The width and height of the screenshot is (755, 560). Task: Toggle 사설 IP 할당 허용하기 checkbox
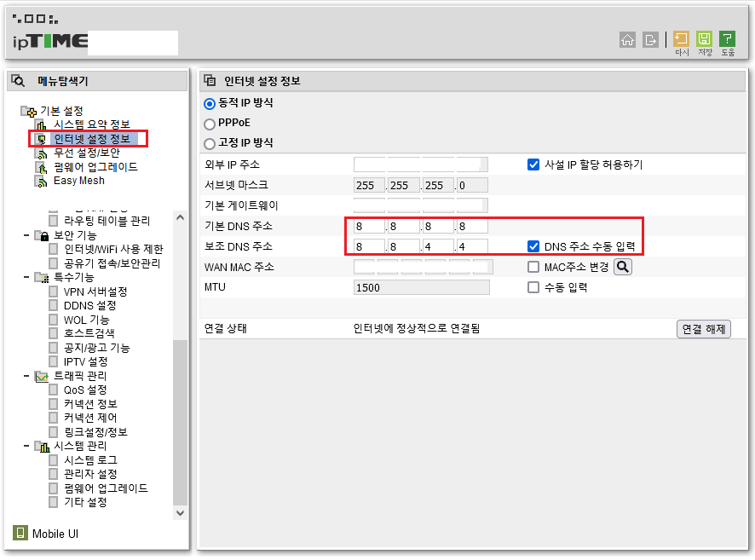pyautogui.click(x=533, y=165)
